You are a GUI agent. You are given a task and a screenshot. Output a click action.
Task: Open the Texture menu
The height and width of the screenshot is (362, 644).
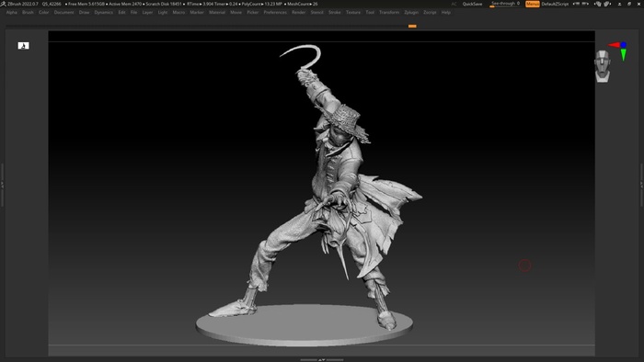click(352, 12)
